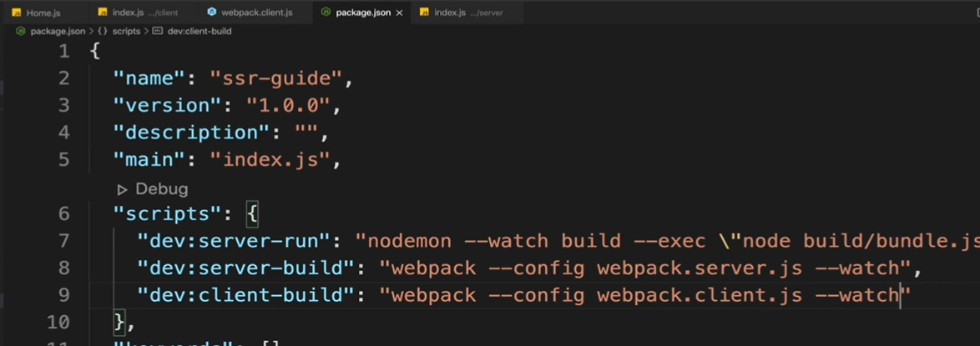Close the package.json tab
980x346 pixels.
coord(399,13)
